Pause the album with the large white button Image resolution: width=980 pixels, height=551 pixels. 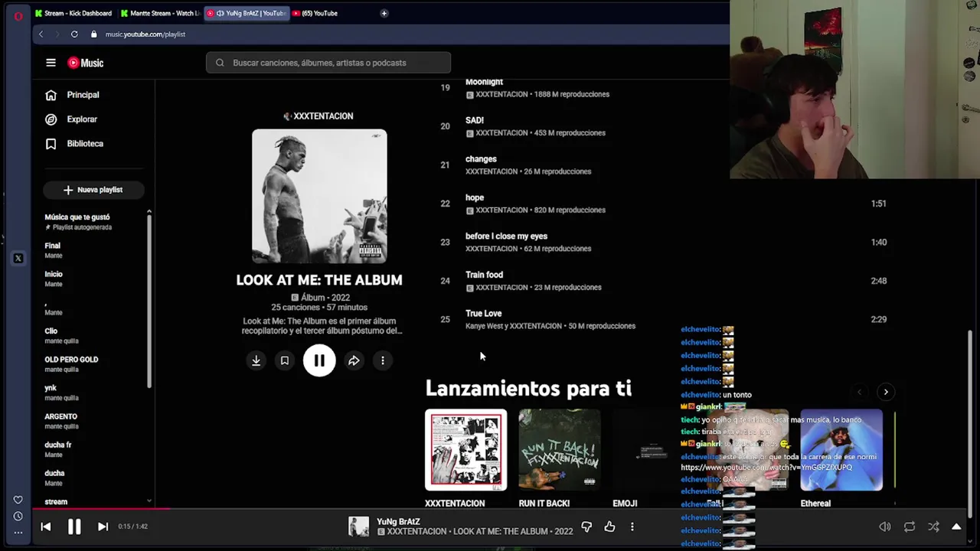coord(319,360)
